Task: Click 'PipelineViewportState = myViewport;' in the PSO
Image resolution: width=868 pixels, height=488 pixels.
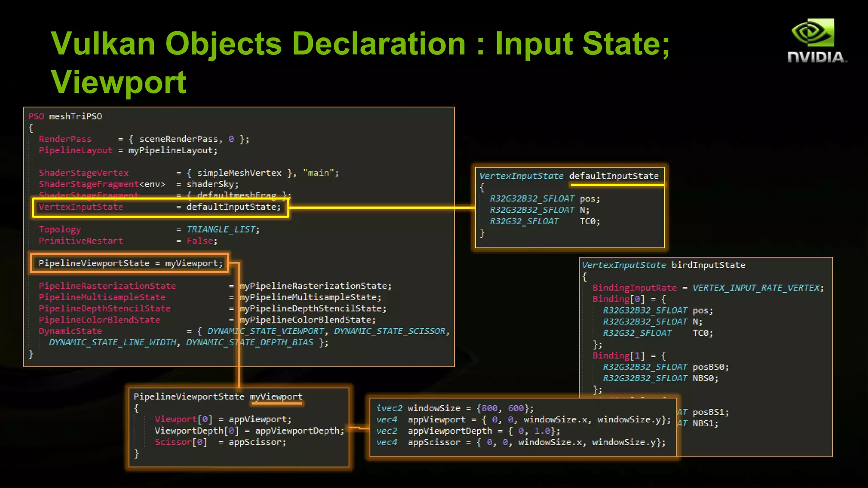Action: [131, 263]
